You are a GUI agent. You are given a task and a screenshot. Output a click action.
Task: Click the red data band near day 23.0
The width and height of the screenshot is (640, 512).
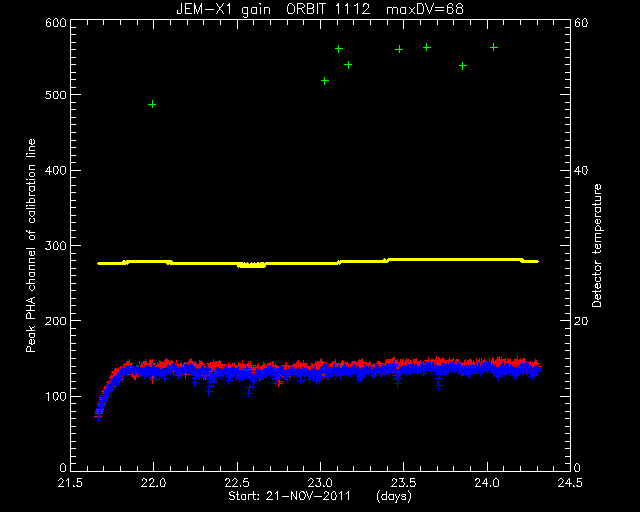(x=321, y=363)
